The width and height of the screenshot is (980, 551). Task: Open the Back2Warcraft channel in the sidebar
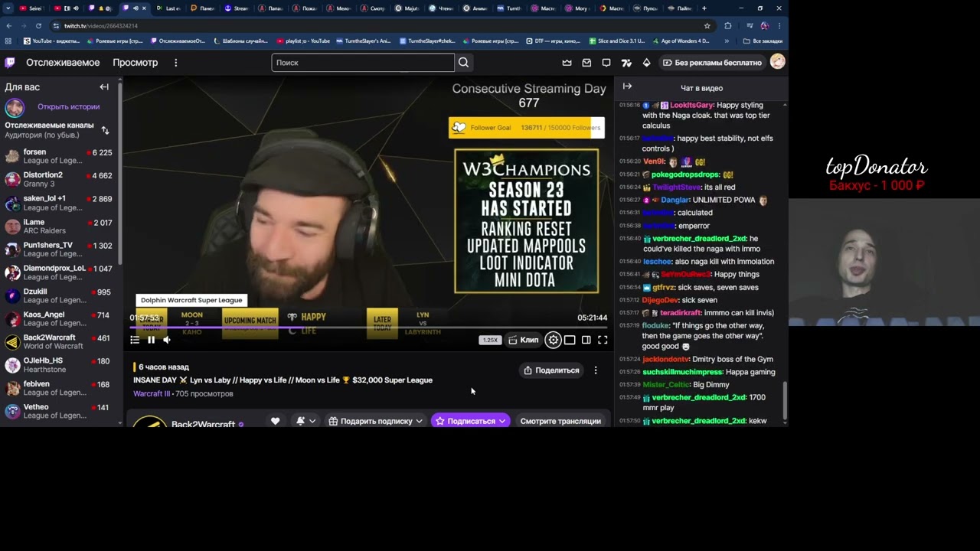click(59, 341)
